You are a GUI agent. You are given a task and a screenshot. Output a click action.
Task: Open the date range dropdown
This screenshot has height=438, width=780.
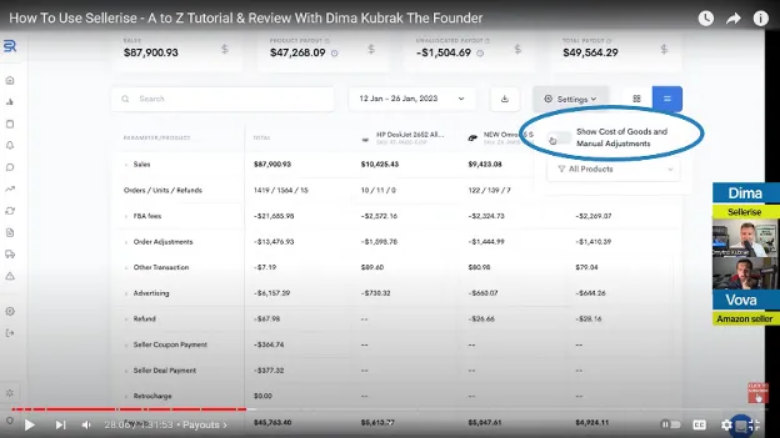411,99
